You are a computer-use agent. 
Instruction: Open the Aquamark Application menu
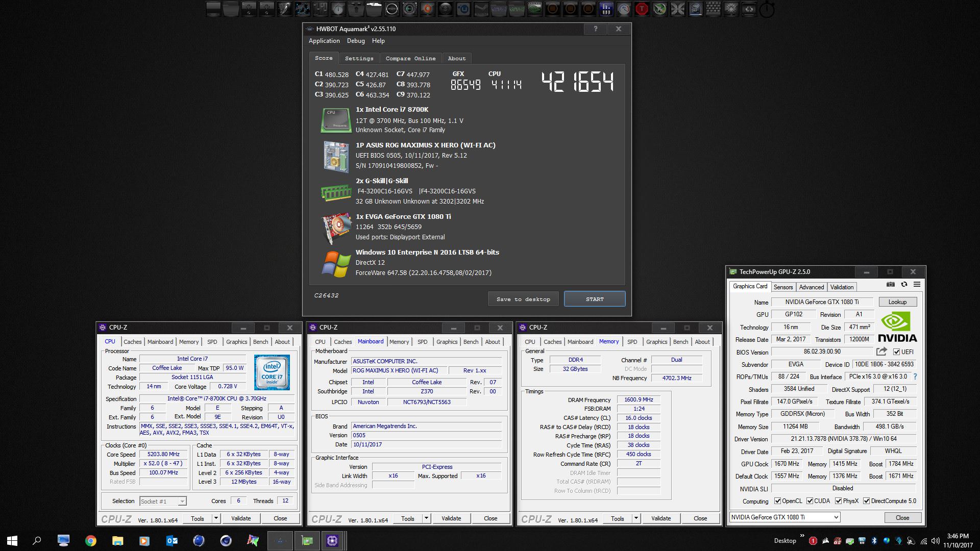324,41
